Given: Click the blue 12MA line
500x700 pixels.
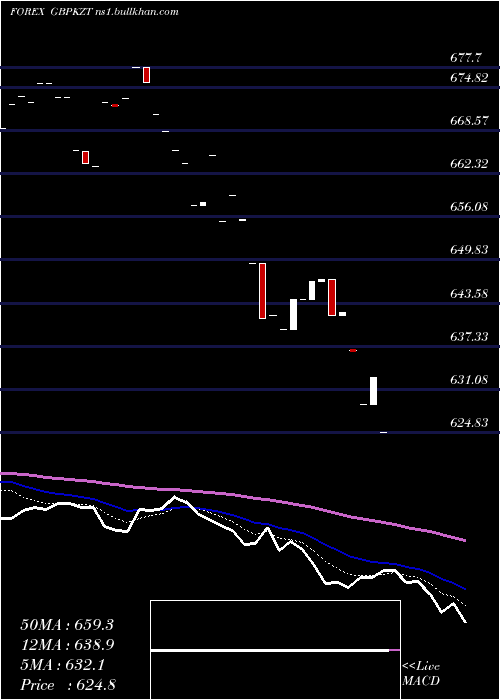Looking at the screenshot, I should point(232,516).
